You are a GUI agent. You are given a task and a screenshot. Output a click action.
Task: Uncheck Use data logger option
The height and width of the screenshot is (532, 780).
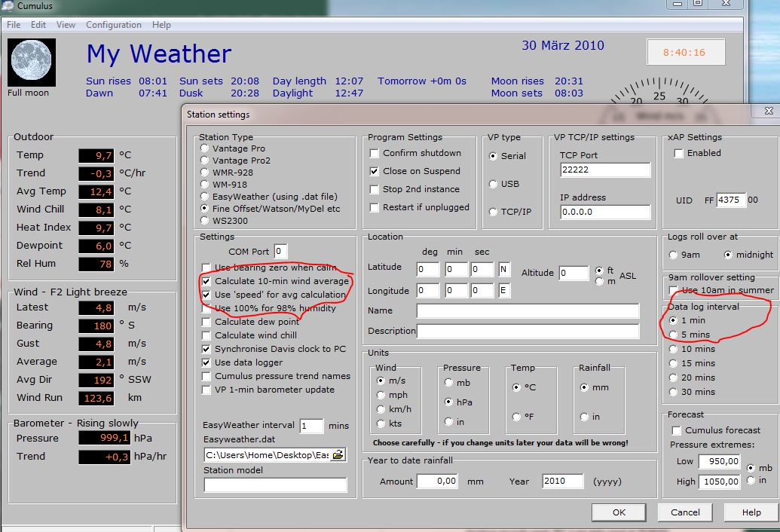pyautogui.click(x=206, y=362)
